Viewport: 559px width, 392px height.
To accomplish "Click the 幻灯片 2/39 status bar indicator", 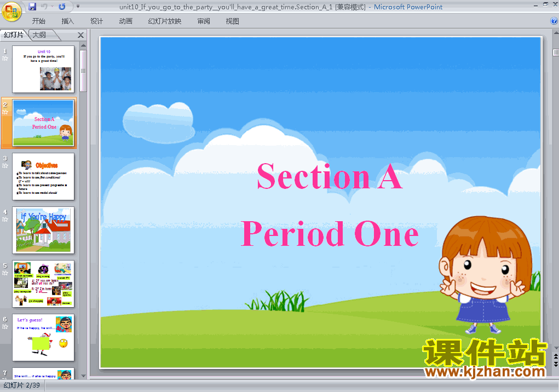I will [22, 385].
